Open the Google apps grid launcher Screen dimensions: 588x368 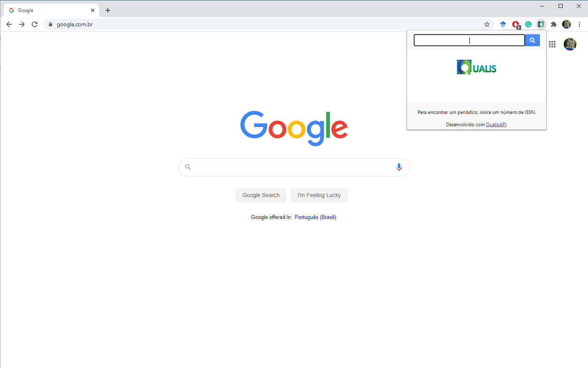point(552,44)
